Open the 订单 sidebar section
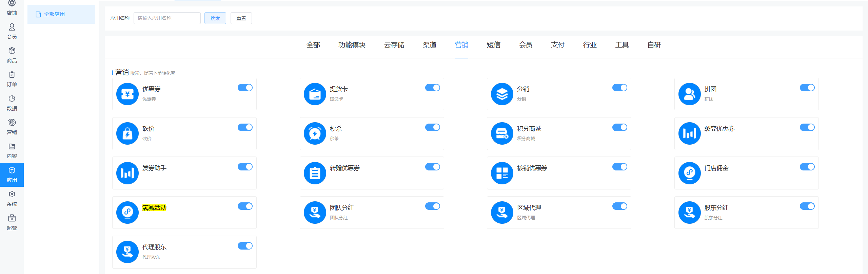Screen dimensions: 868x274 click(x=12, y=79)
